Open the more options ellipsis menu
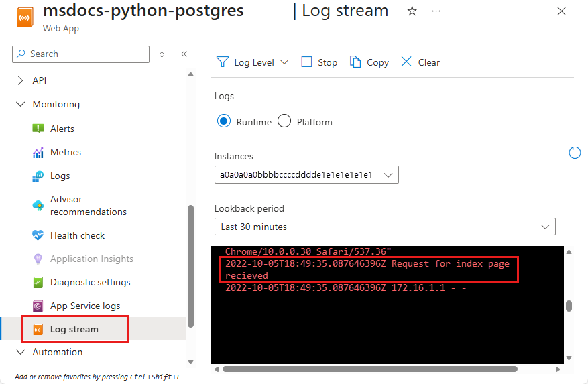 [436, 11]
